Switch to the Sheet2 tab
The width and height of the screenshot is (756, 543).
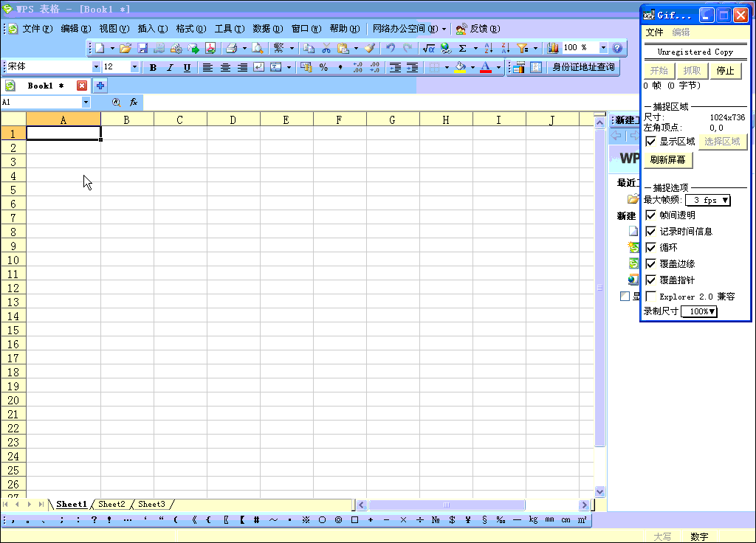click(111, 504)
